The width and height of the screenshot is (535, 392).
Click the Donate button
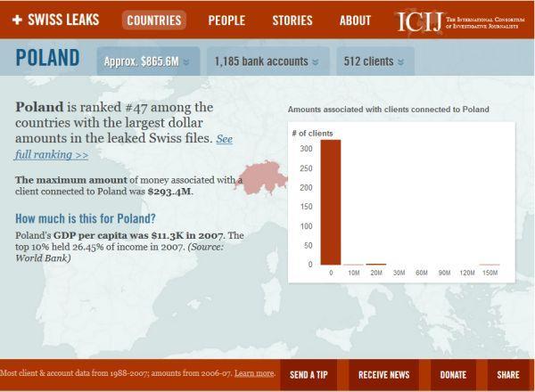pyautogui.click(x=453, y=375)
